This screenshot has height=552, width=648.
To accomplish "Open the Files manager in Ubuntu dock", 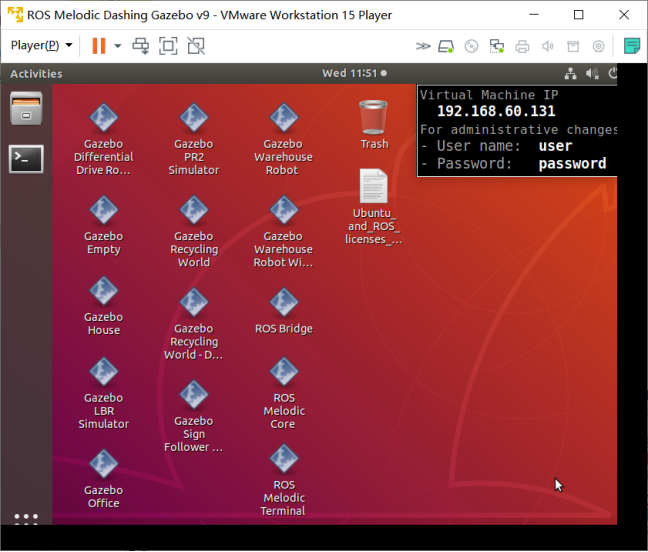I will click(26, 108).
